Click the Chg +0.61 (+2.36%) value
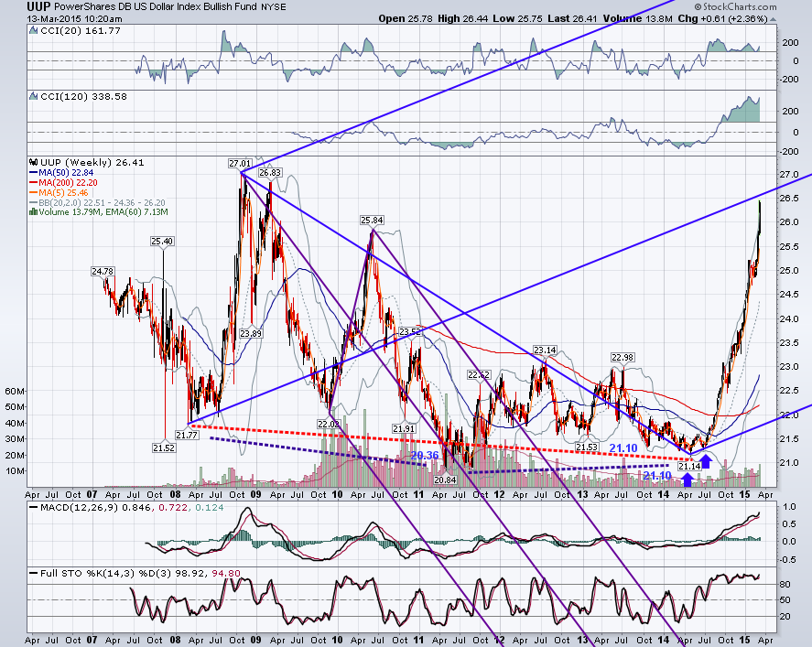This screenshot has height=647, width=812. click(722, 18)
